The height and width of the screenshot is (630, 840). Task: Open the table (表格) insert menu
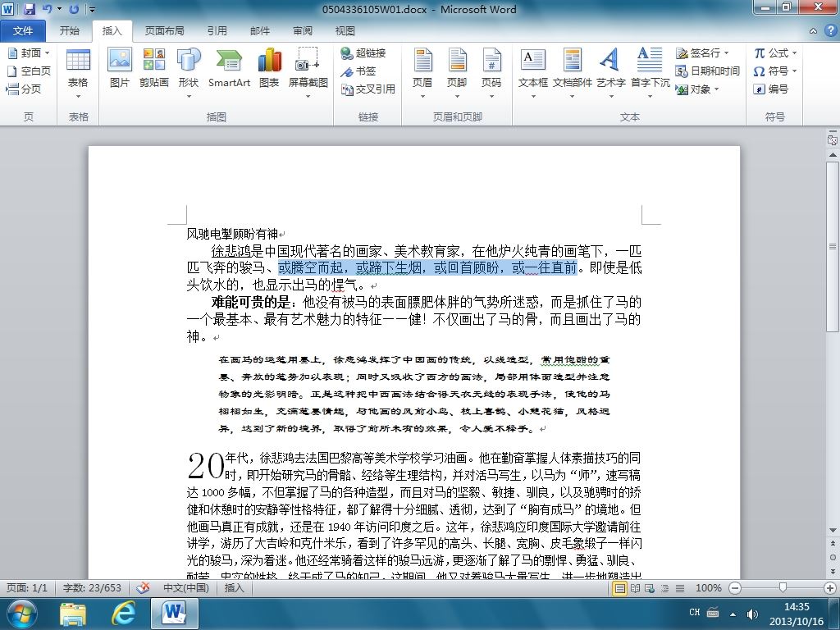(x=78, y=73)
